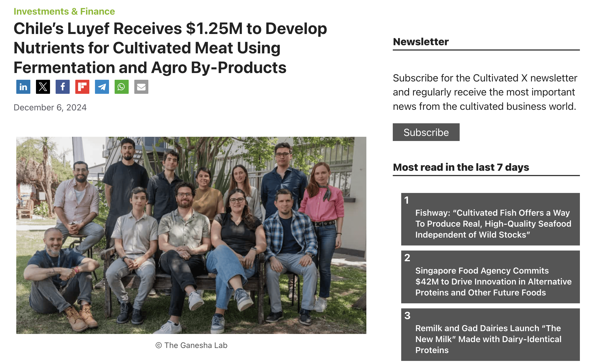Screen dimensions: 599x364
Task: Share the article on X
Action: tap(43, 87)
